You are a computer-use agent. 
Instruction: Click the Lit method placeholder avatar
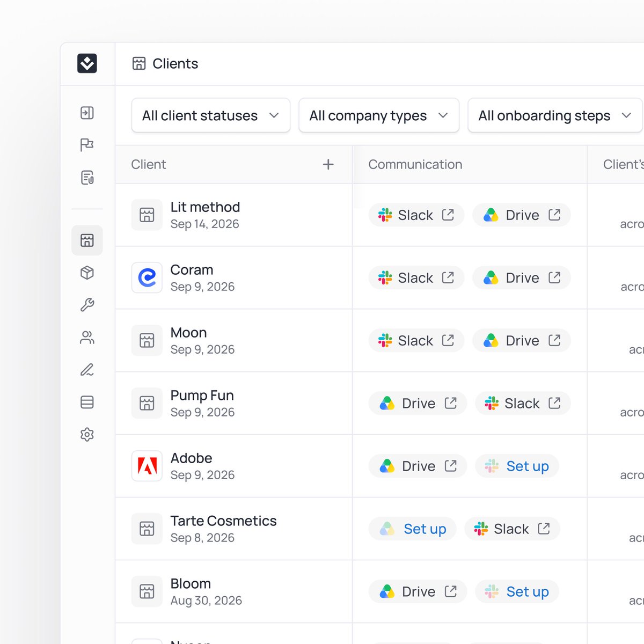(147, 215)
